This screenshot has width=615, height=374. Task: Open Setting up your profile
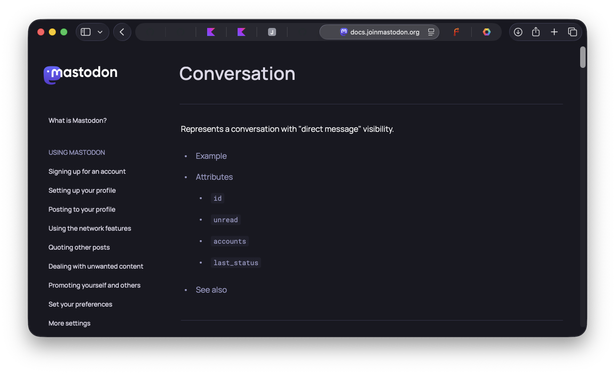82,191
